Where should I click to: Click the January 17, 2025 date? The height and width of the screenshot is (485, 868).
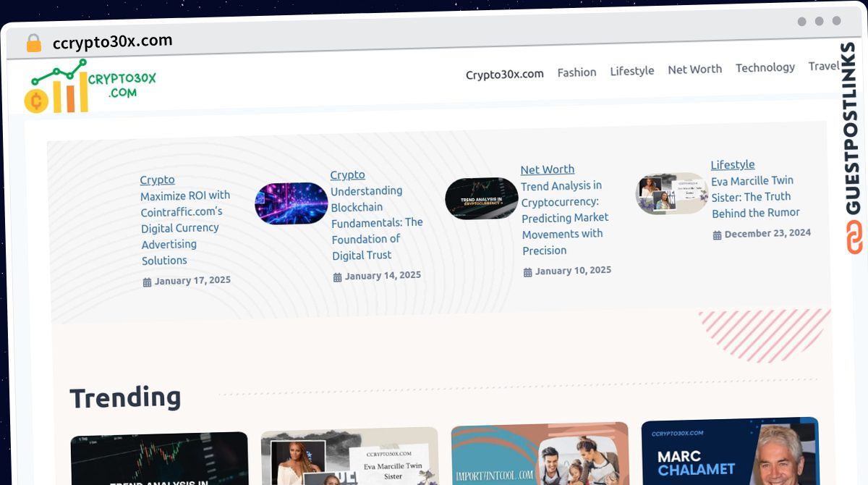(x=187, y=281)
